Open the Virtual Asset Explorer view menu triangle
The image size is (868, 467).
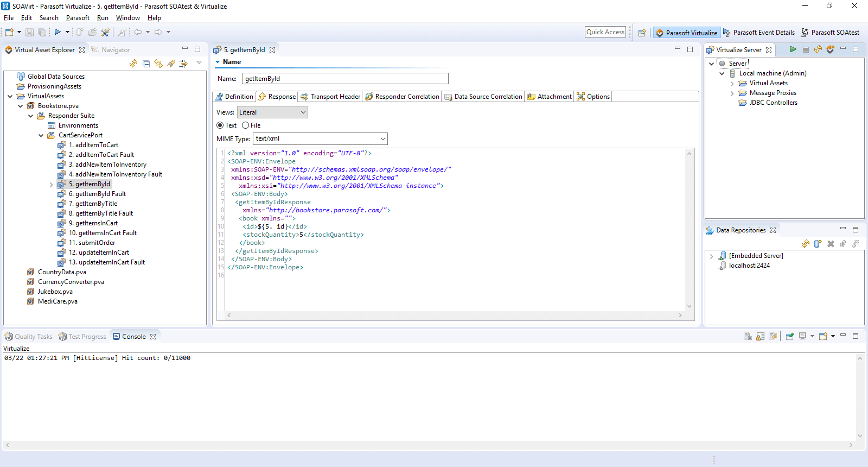pyautogui.click(x=199, y=62)
